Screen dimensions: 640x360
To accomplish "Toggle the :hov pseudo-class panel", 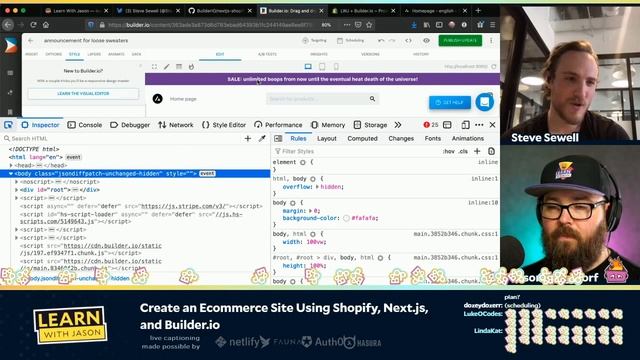I will [449, 151].
